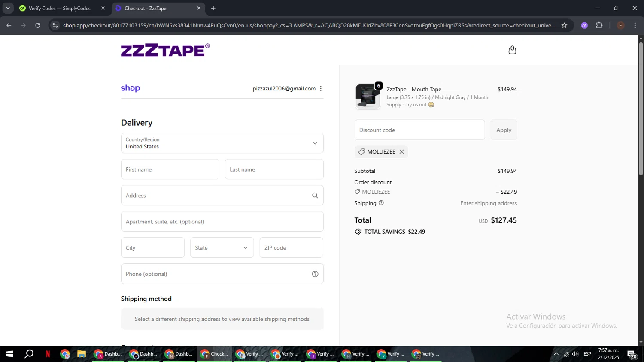This screenshot has width=644, height=362.
Task: Open Windows taskbar search
Action: 29,354
